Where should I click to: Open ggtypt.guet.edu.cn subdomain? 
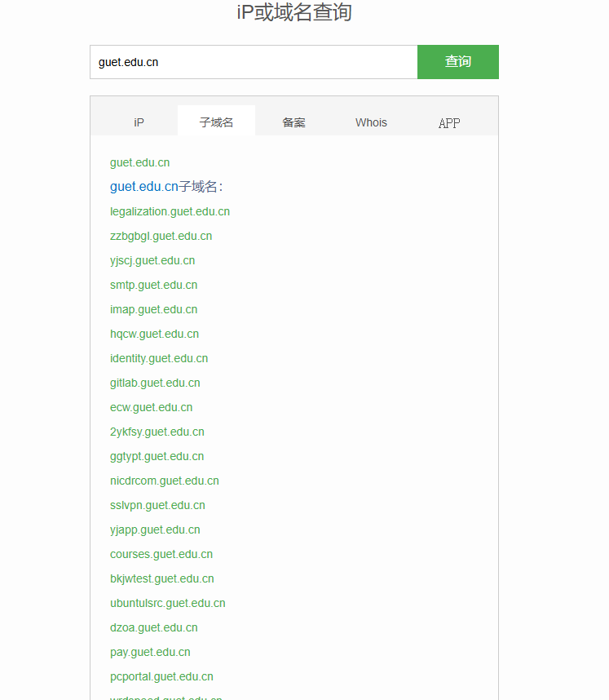(x=157, y=456)
